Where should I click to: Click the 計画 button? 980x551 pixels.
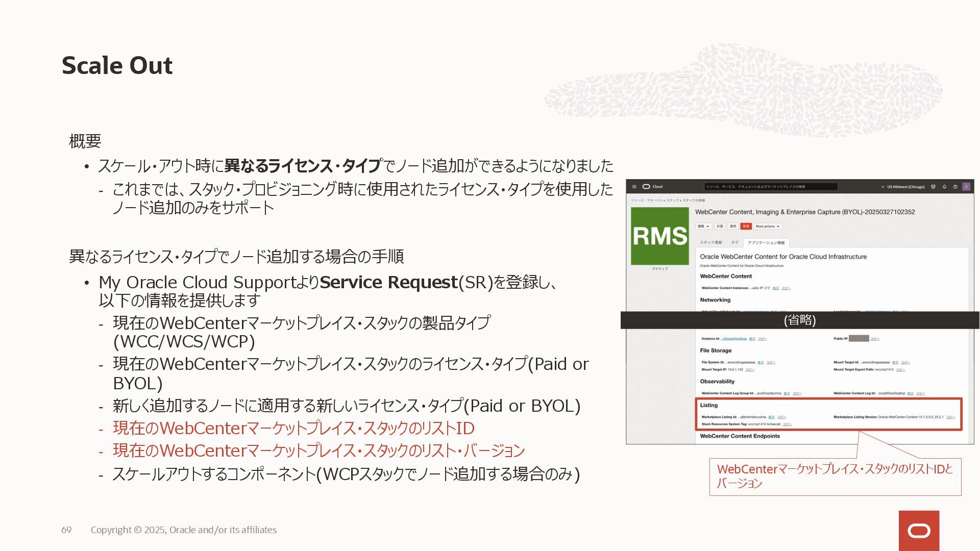(x=720, y=226)
